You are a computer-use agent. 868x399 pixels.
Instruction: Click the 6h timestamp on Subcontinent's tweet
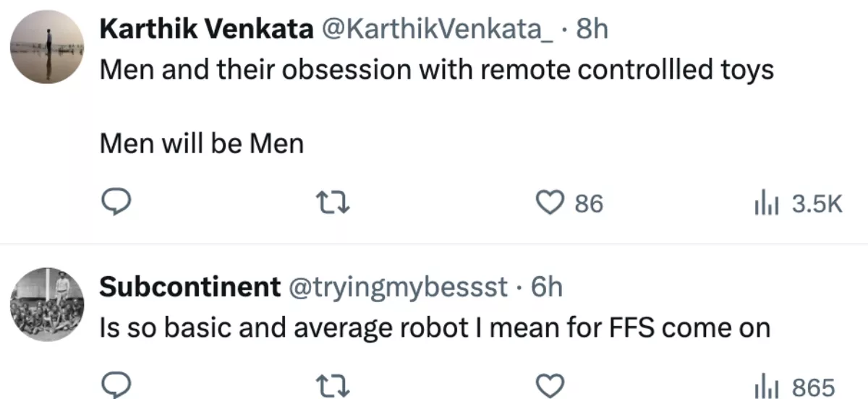(546, 287)
